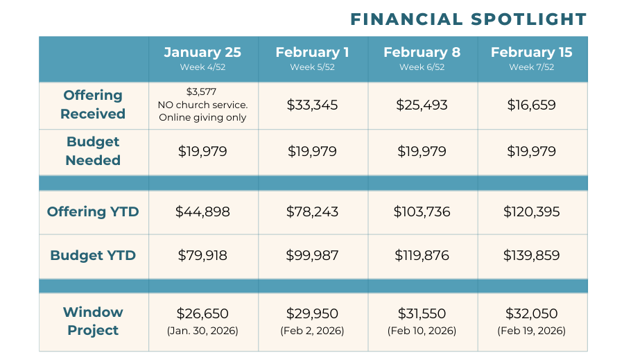Click the Budget YTD row label
The width and height of the screenshot is (624, 364).
[x=93, y=255]
